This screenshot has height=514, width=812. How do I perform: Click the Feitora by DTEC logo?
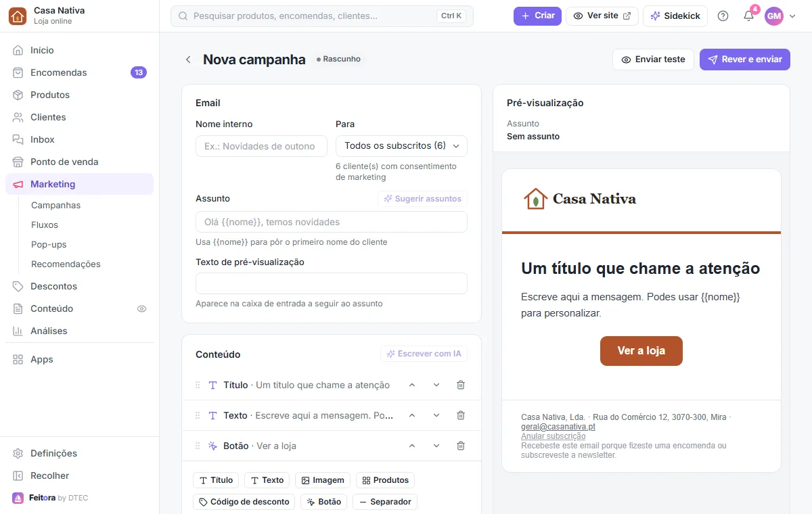coord(50,498)
